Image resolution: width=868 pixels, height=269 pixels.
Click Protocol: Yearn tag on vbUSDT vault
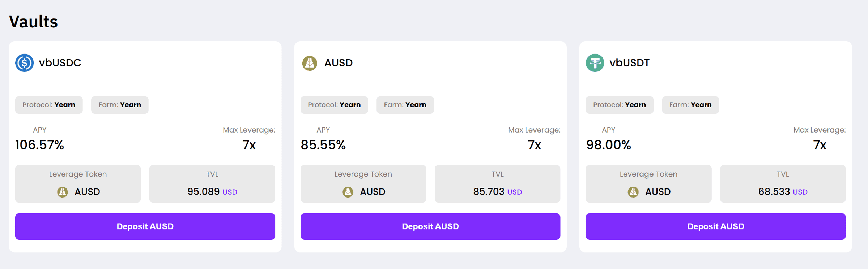pos(620,105)
